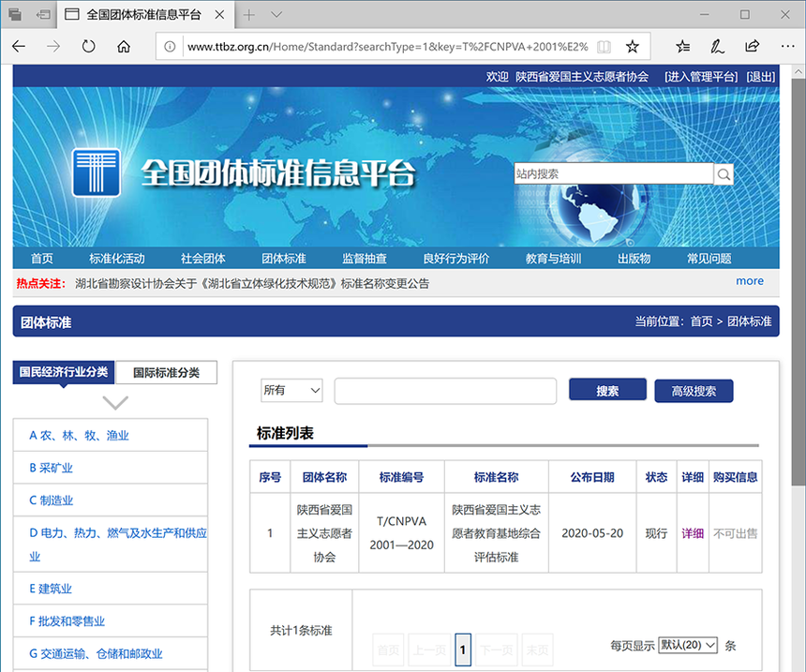Click the platform logo emblem

point(97,172)
